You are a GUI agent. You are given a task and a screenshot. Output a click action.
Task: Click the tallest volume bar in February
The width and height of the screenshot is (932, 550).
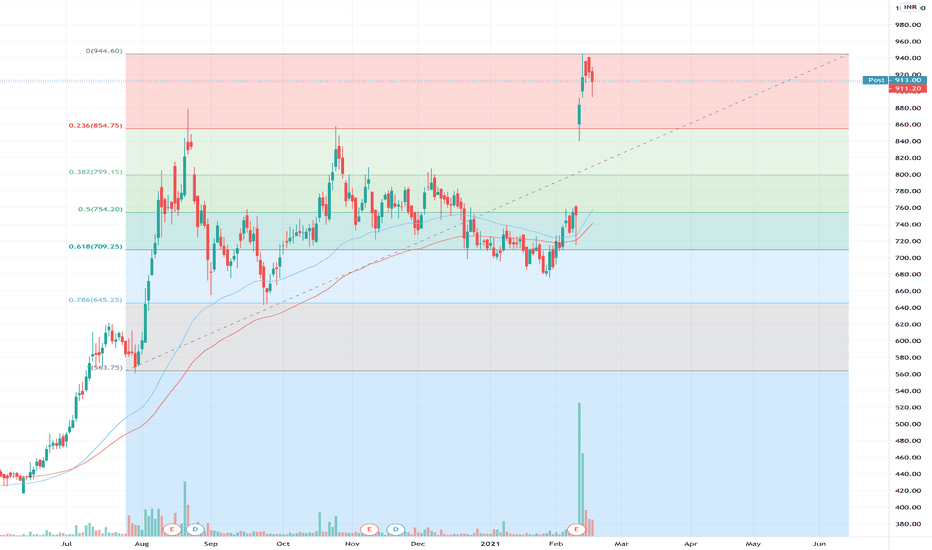[x=580, y=469]
